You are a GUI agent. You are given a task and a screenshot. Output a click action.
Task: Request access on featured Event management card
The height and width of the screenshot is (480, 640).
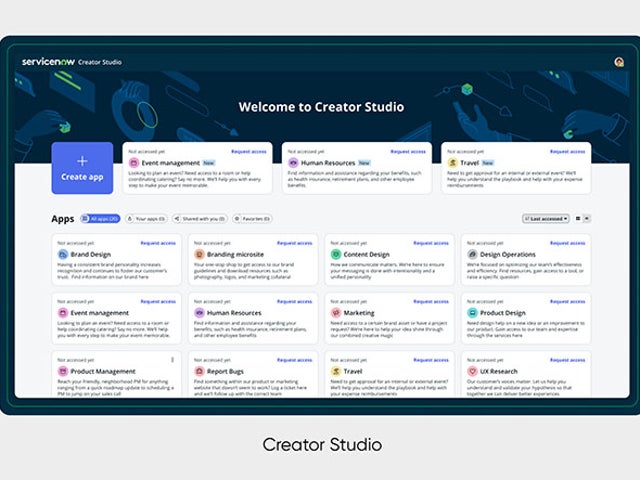249,151
